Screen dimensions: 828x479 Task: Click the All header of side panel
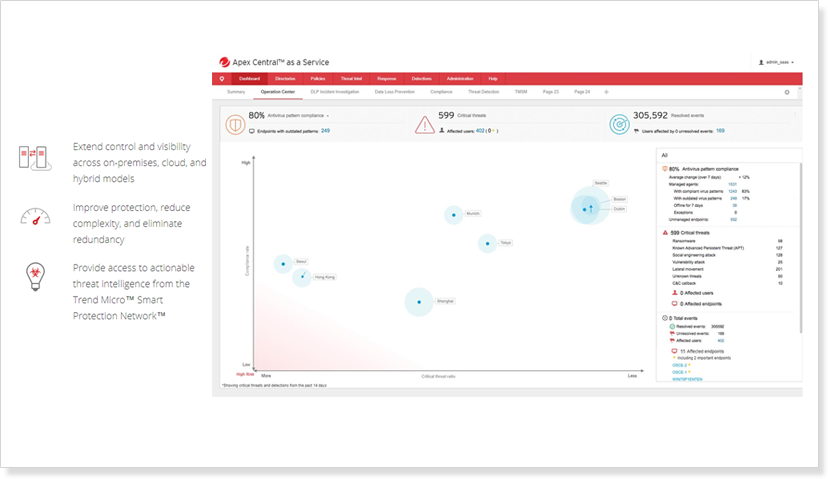[665, 155]
